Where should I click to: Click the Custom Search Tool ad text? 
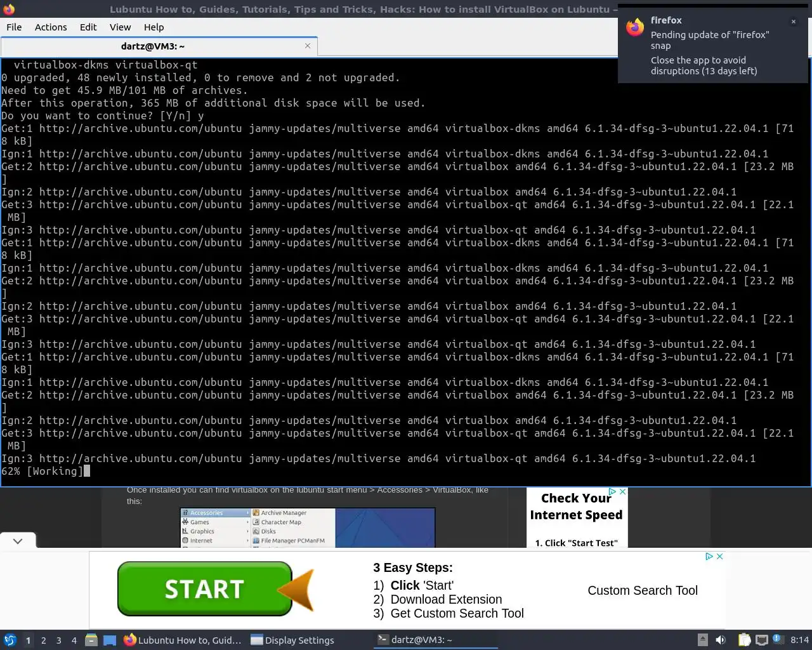pos(643,590)
